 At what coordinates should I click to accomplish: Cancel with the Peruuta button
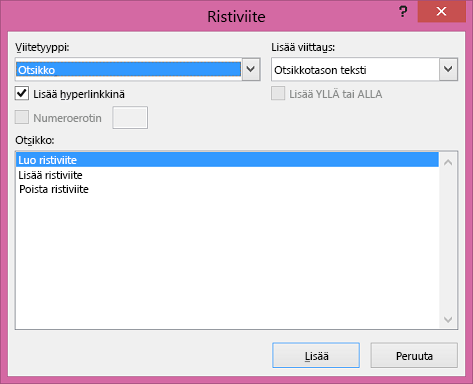414,356
